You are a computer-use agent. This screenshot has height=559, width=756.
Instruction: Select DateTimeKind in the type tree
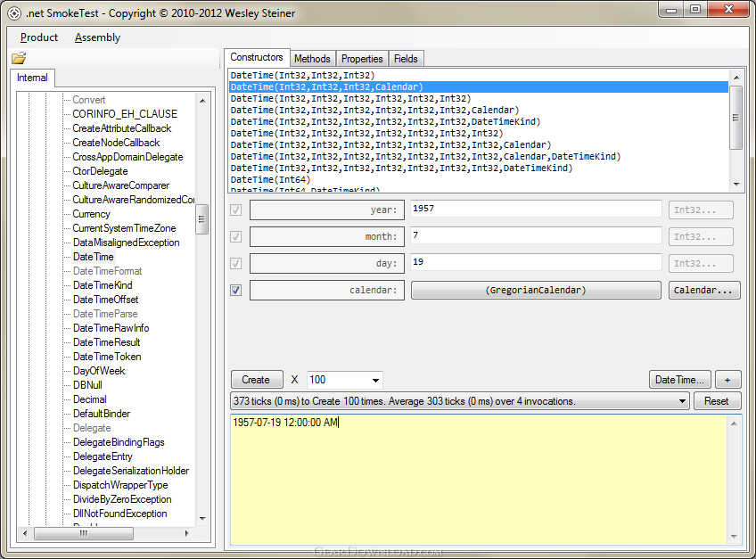tap(103, 285)
